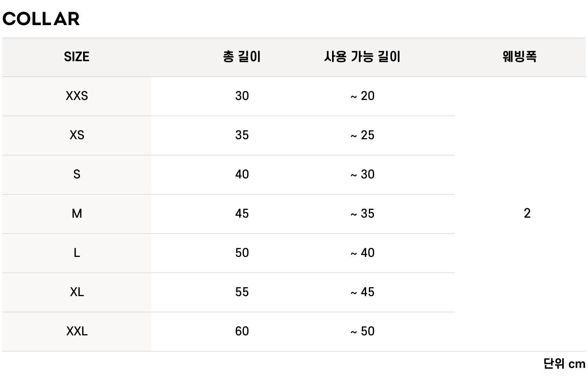Screen dimensions: 588x384
Task: Click total length 30 in XXS row
Action: click(242, 96)
